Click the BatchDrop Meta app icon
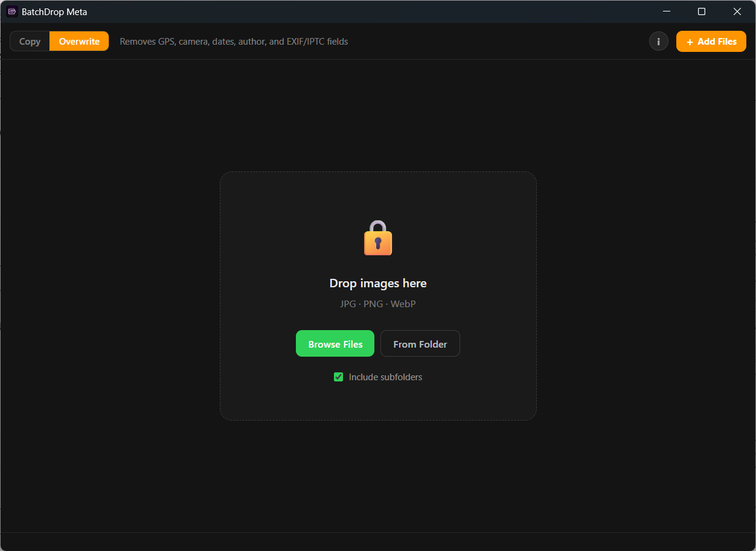Viewport: 756px width, 551px height. tap(11, 11)
